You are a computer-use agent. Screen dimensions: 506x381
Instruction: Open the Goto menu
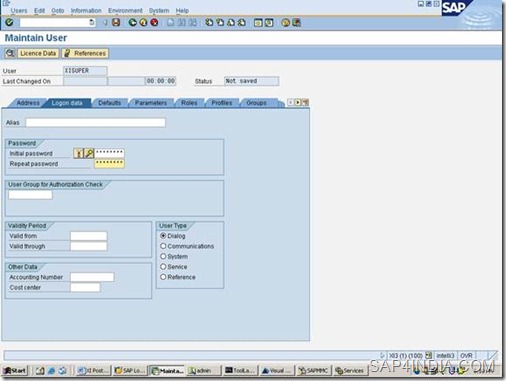(x=58, y=11)
